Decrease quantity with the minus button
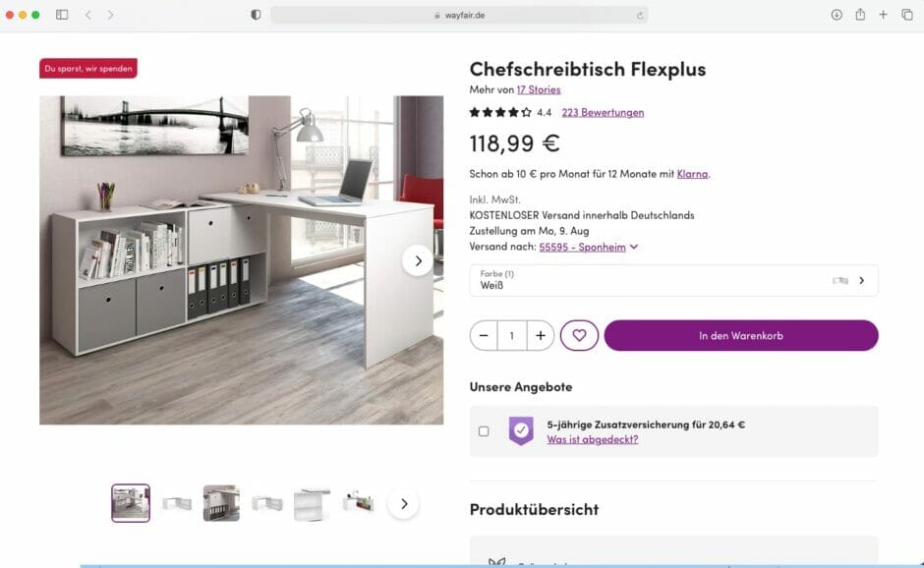The image size is (924, 568). (x=484, y=335)
